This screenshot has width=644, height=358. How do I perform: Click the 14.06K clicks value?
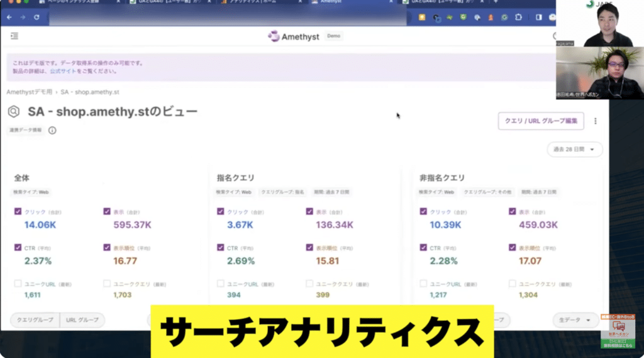pos(40,225)
